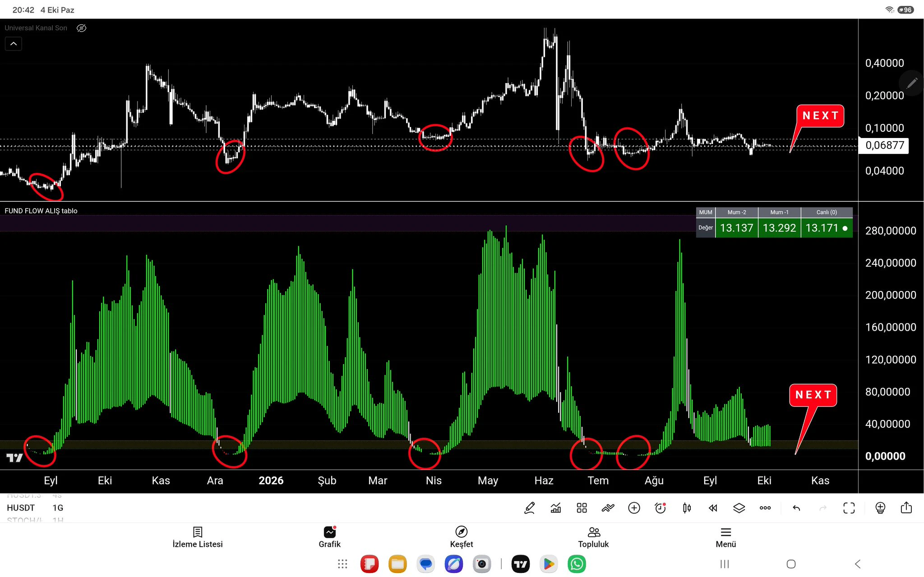Open the alerts clock icon
Screen dimensions: 924x577
click(661, 508)
